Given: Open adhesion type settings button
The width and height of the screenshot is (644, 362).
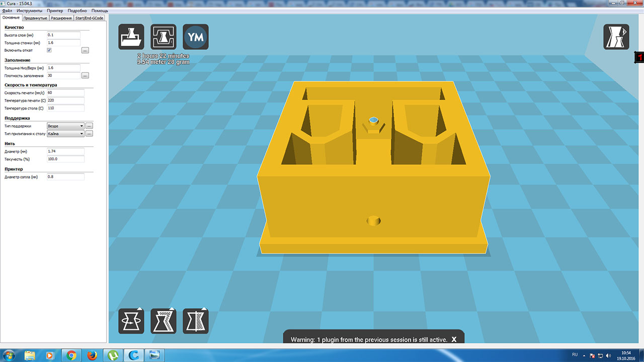Looking at the screenshot, I should coord(89,134).
